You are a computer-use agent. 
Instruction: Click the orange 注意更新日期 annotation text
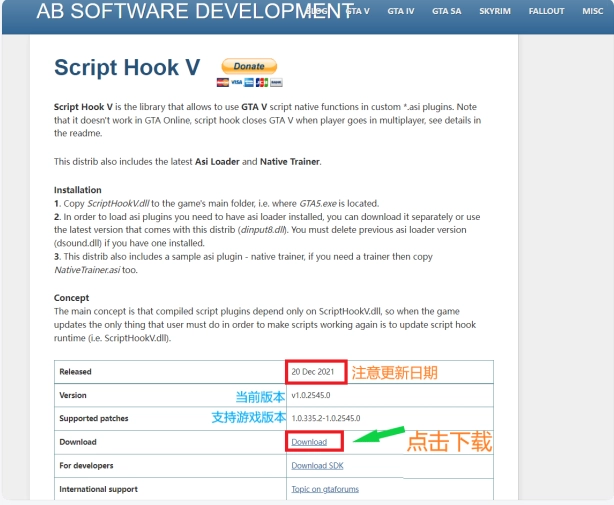coord(394,371)
